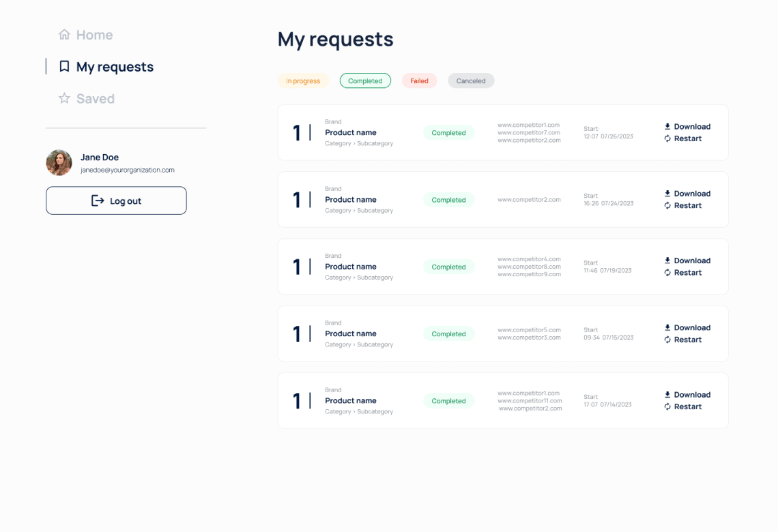The height and width of the screenshot is (532, 778).
Task: Toggle the Canceled filter
Action: 471,80
